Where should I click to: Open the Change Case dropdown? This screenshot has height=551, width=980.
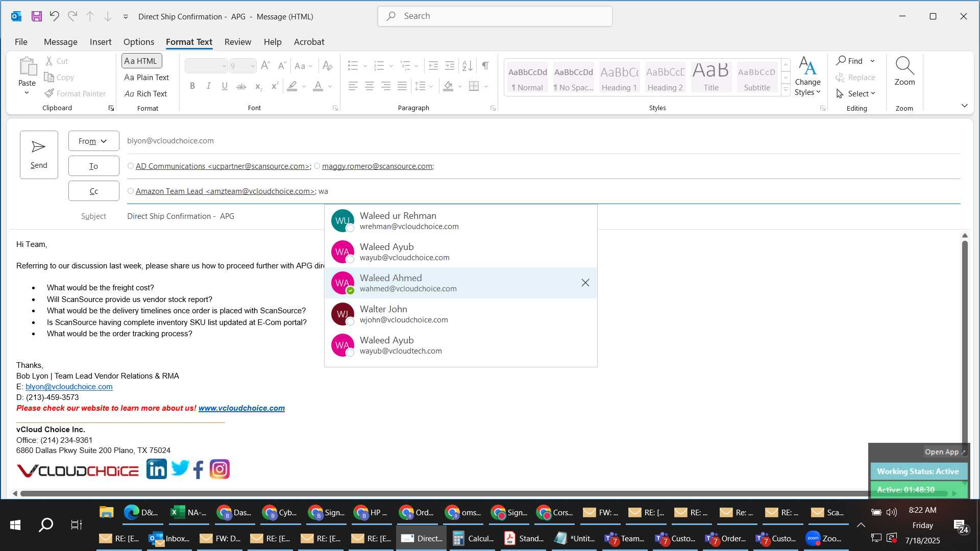tap(303, 65)
